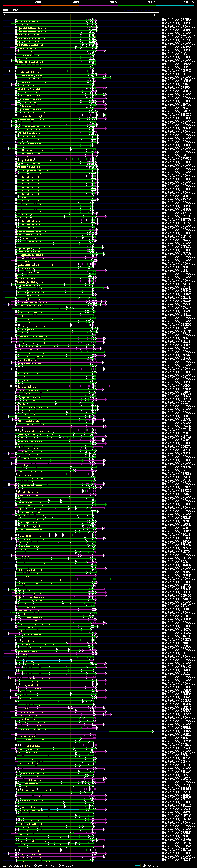Open hit UniRef100_B9EHN9

tap(177, 30)
